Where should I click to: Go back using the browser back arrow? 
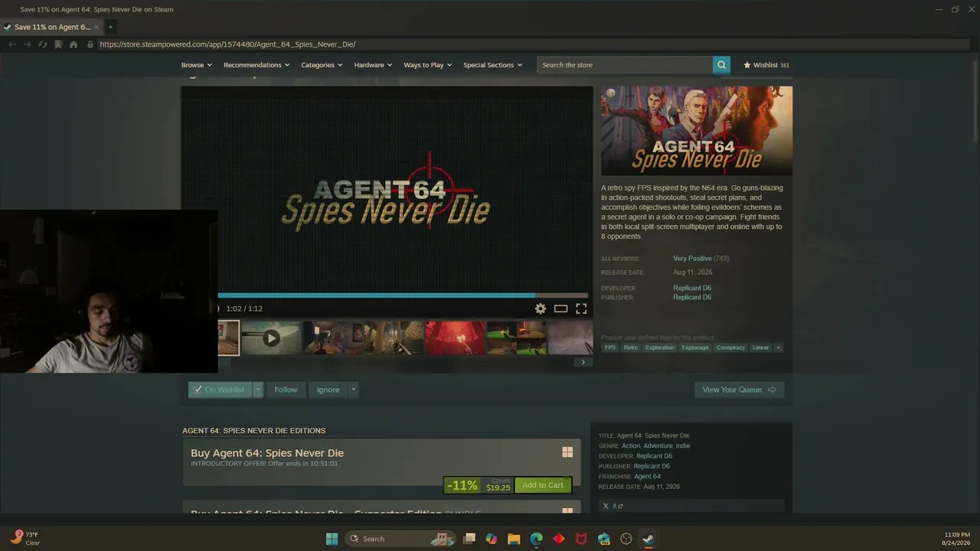coord(11,44)
